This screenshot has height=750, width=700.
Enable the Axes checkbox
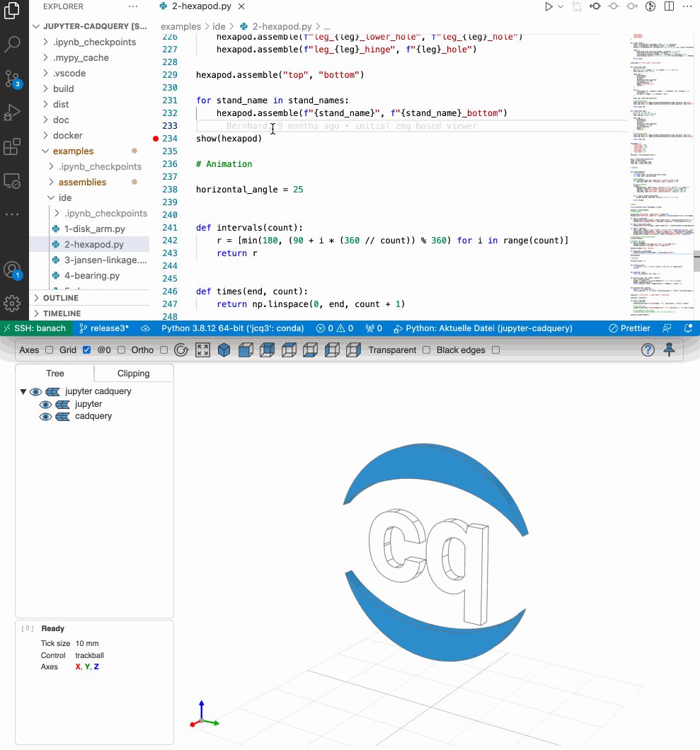coord(49,350)
